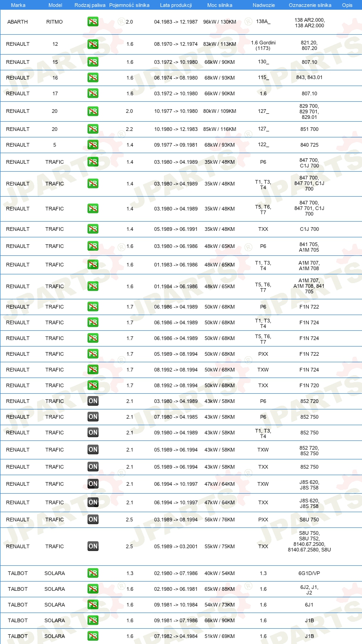Click the diesel ON icon in the 2.1 T1, T3, T4 row
362x644 pixels.
coord(93,433)
